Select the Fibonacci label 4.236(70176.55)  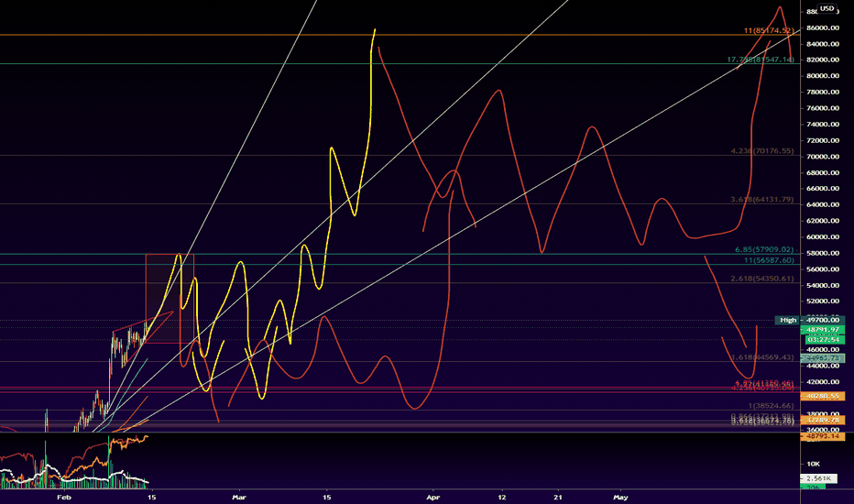[762, 151]
